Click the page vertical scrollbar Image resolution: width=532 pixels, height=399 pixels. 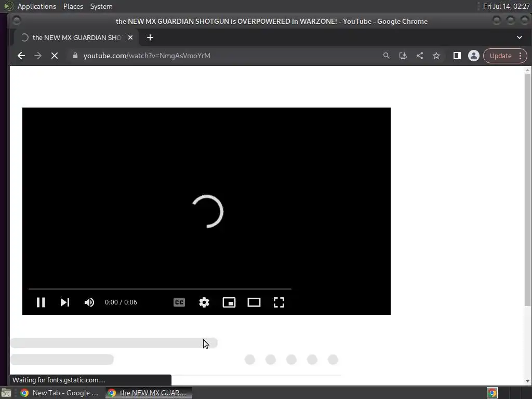click(x=527, y=190)
